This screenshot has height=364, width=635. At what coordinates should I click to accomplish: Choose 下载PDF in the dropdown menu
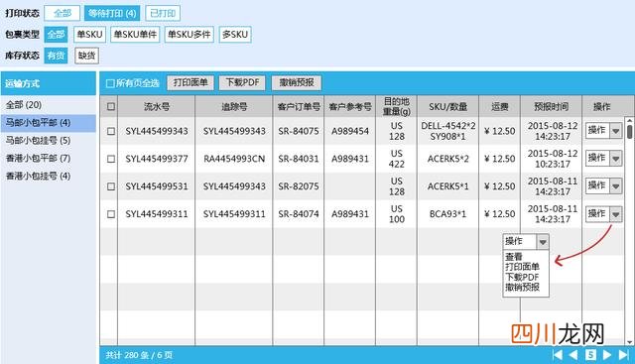(522, 278)
